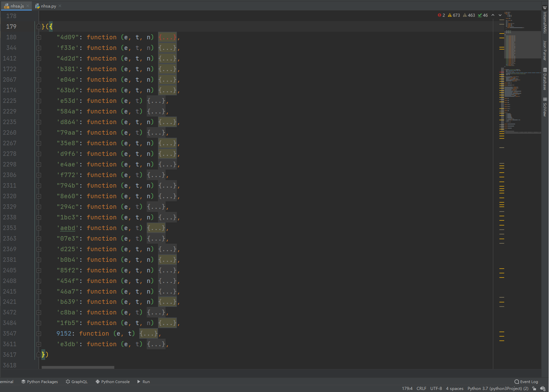Click the errors count indicator showing 2

pyautogui.click(x=441, y=15)
